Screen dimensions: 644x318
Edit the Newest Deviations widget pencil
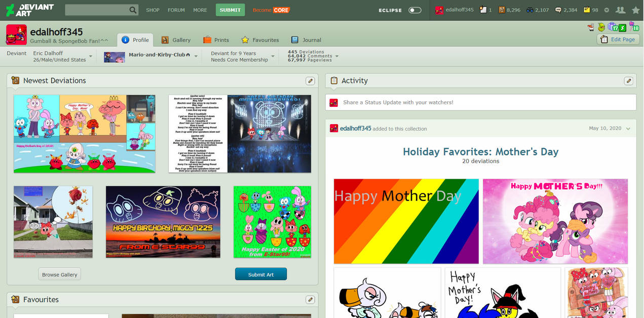(x=310, y=81)
